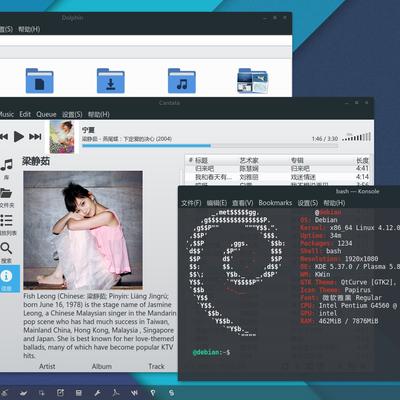Open the Bookmarks menu in Konsole

pos(275,203)
